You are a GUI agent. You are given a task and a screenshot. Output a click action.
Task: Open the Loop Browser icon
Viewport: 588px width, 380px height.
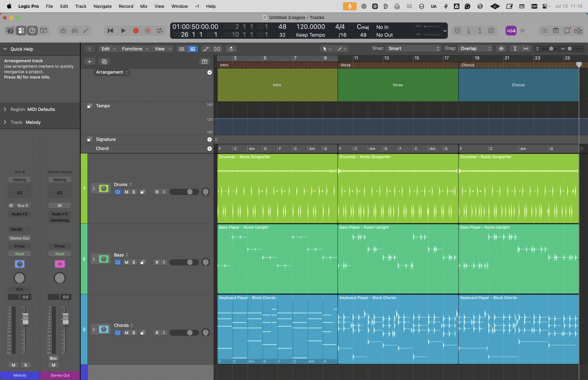pyautogui.click(x=567, y=31)
